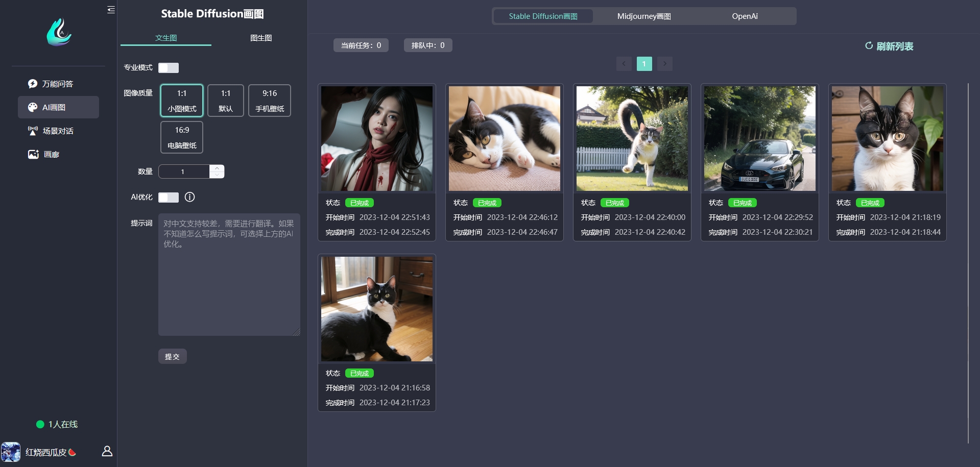Go to the next page arrow
Image resolution: width=980 pixels, height=467 pixels.
[665, 64]
